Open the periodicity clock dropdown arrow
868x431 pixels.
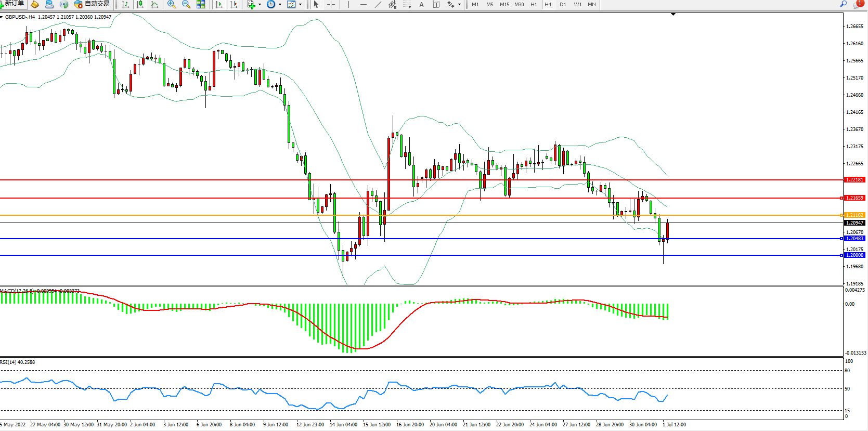click(x=280, y=5)
